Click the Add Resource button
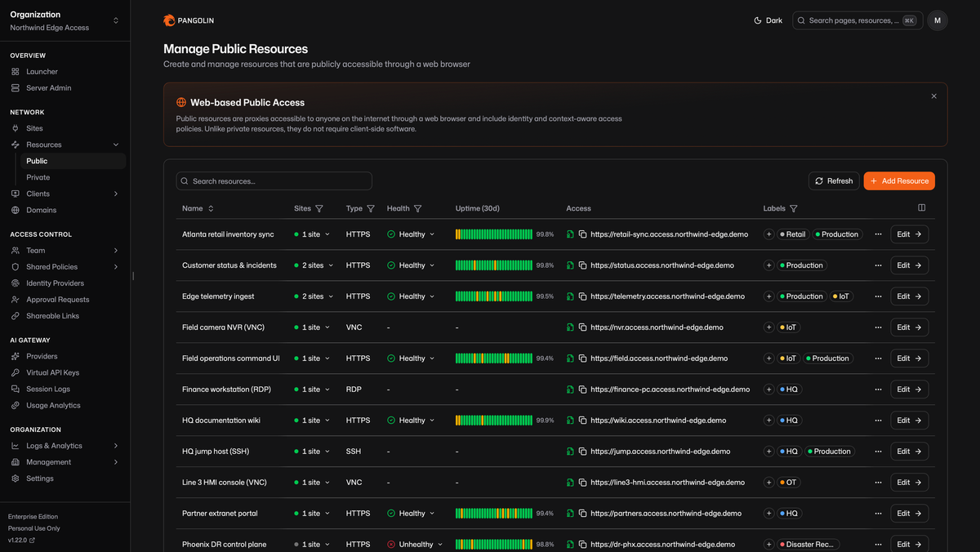 click(899, 181)
